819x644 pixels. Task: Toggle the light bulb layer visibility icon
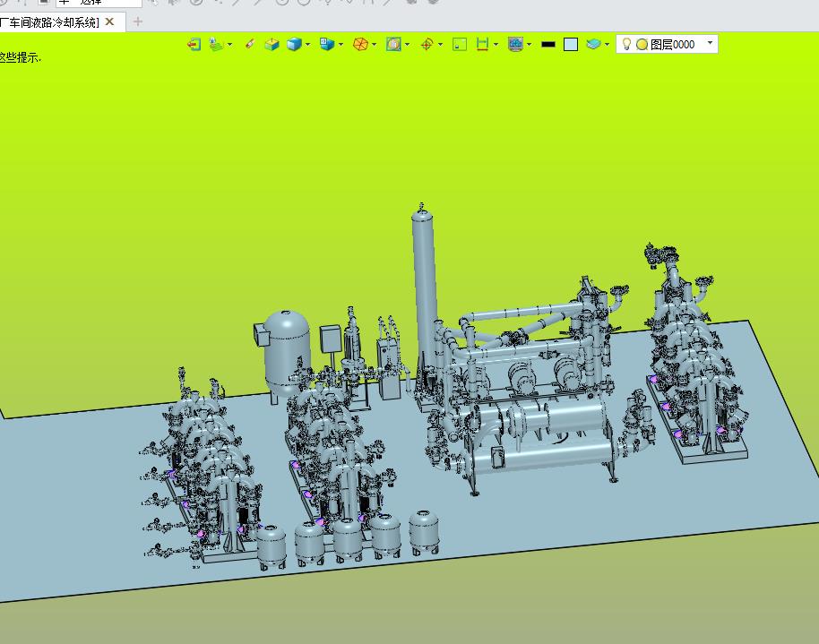(626, 45)
